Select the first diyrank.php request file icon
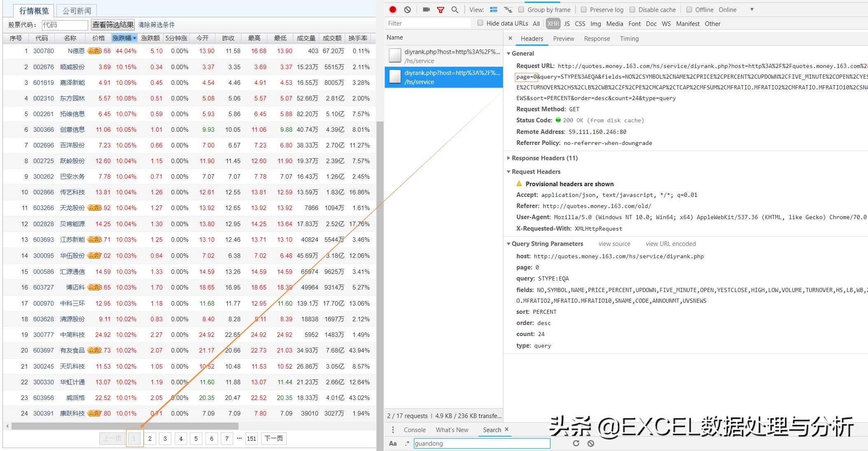 [x=395, y=56]
